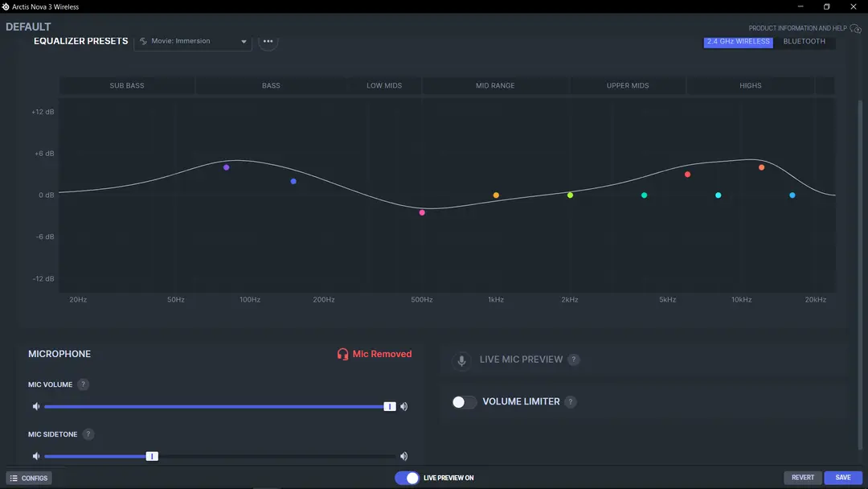Select the pink EQ band point near 500Hz
868x489 pixels.
pos(422,212)
